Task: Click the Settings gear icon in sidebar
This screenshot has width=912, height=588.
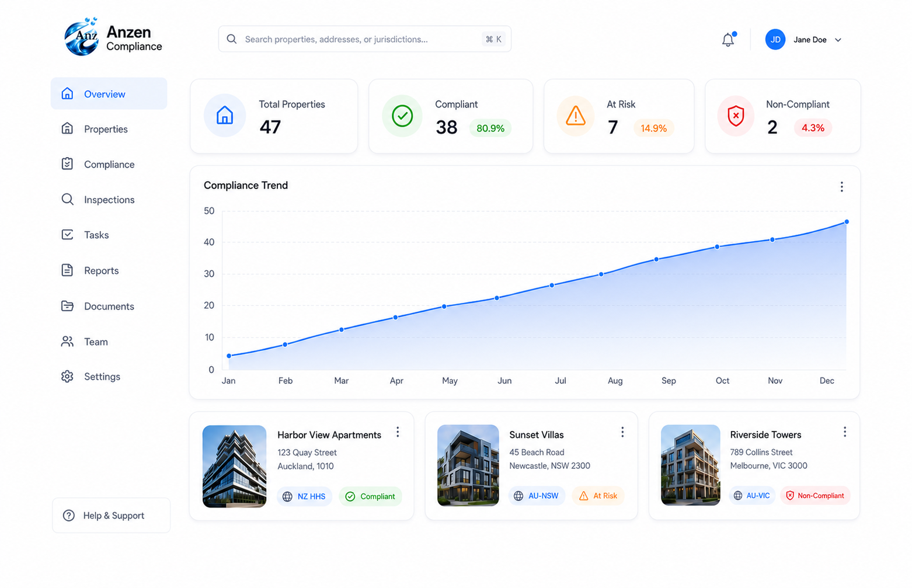Action: point(67,377)
